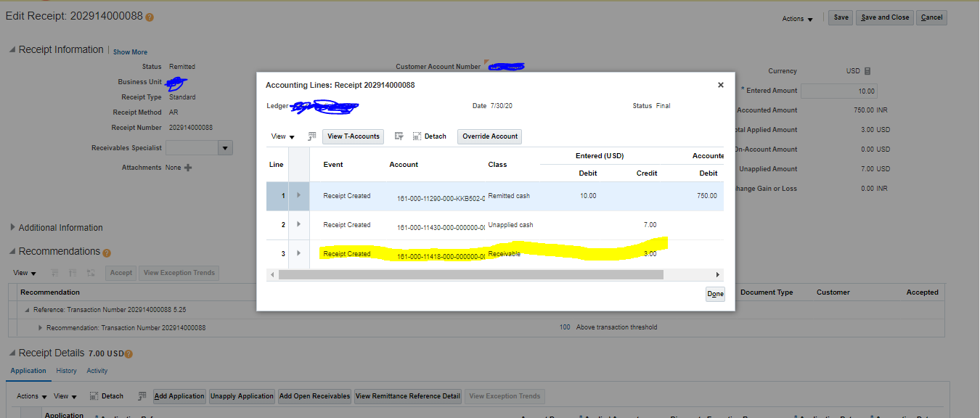Click the View T-Accounts button
Screen dimensions: 980x418
click(x=354, y=136)
